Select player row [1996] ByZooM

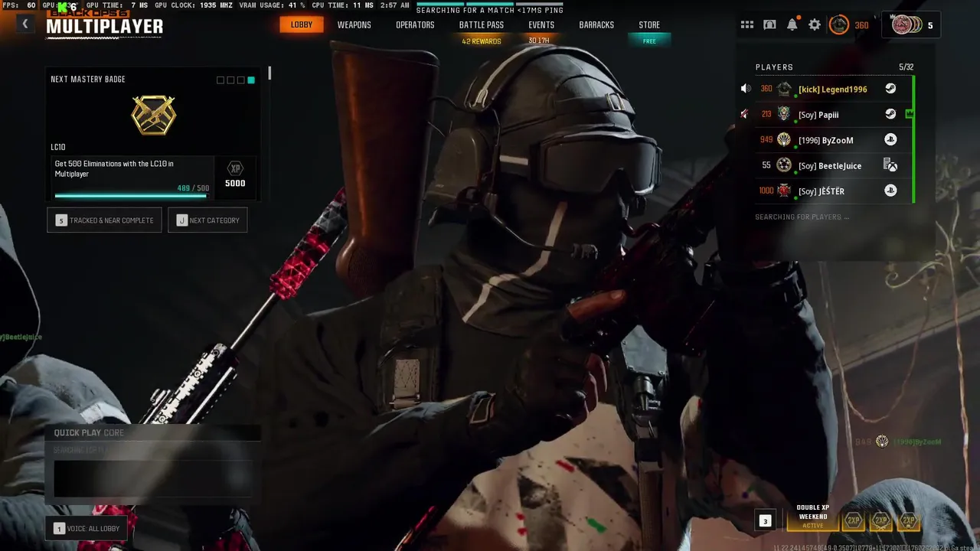[835, 140]
